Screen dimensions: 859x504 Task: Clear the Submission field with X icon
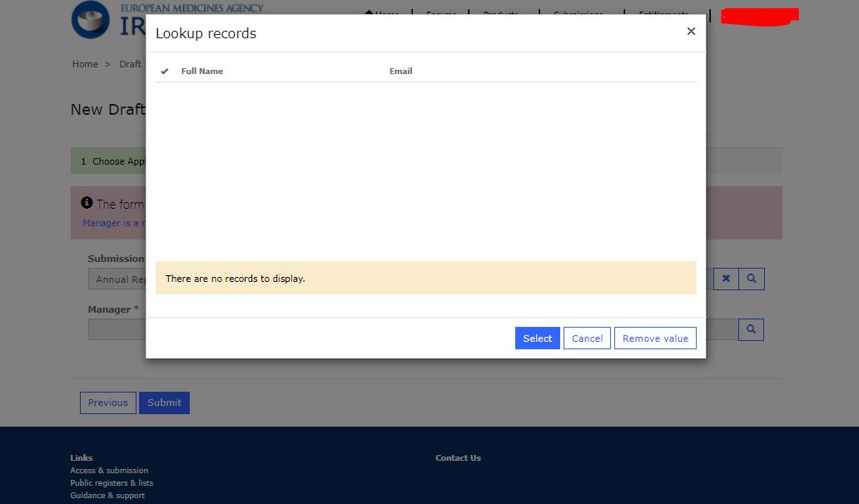point(726,279)
